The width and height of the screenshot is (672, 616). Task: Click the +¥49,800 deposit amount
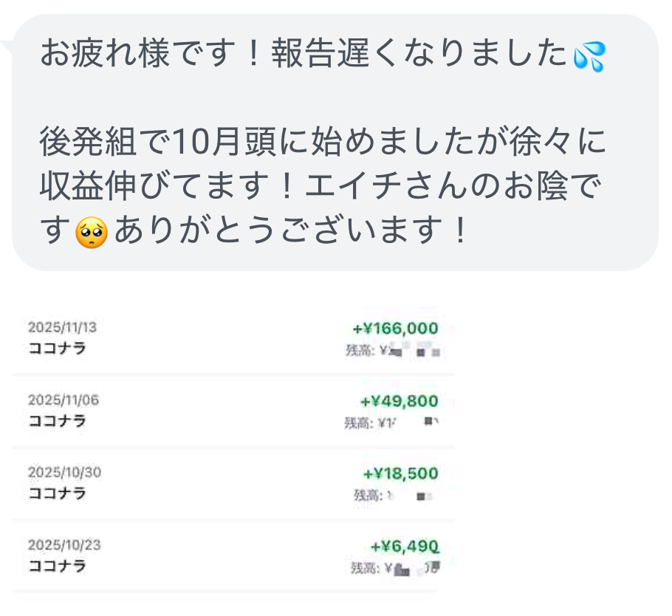[x=400, y=401]
